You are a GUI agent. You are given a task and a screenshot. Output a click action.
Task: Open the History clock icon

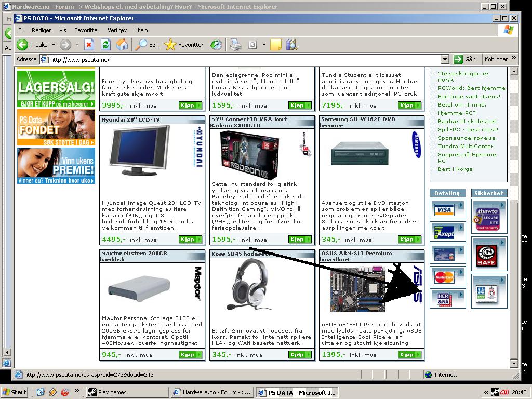click(216, 45)
